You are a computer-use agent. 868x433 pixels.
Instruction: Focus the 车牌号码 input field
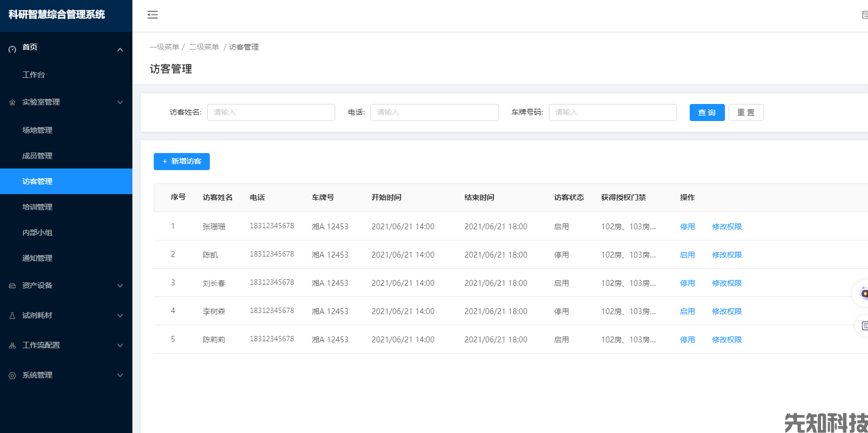613,113
